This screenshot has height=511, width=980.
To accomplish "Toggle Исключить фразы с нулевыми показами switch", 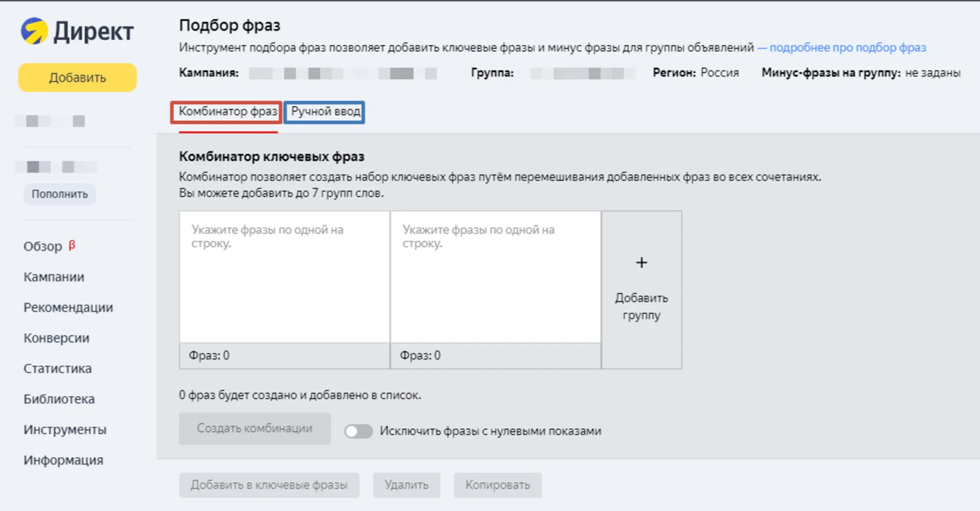I will tap(358, 431).
